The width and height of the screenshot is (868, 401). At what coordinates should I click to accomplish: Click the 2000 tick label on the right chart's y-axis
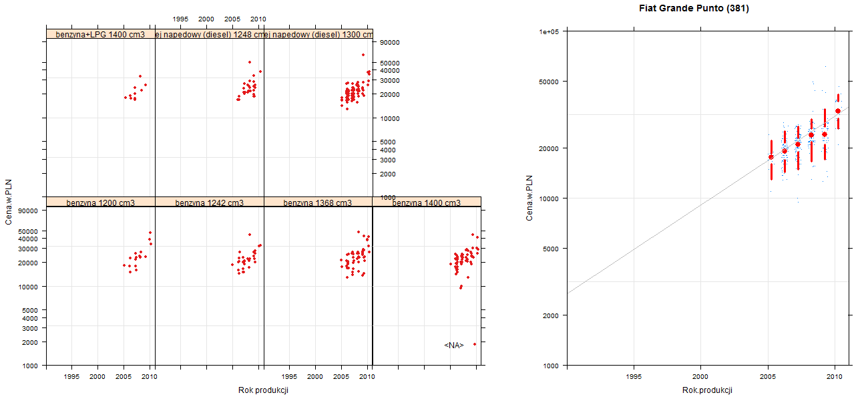[552, 315]
